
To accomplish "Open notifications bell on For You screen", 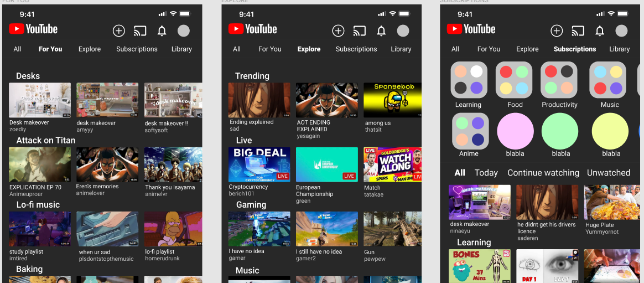I will point(162,31).
